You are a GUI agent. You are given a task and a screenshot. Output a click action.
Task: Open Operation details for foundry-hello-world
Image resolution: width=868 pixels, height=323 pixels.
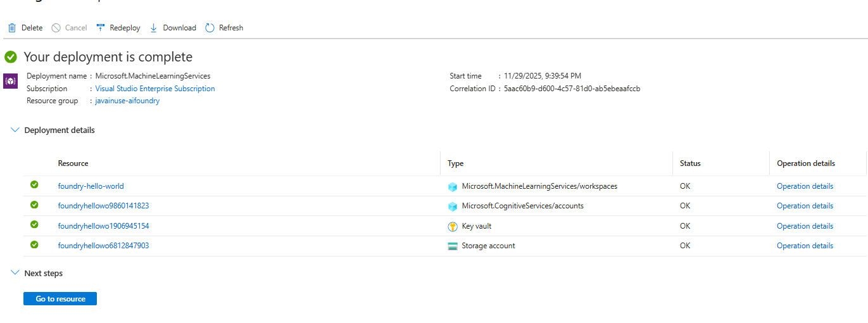pos(805,186)
